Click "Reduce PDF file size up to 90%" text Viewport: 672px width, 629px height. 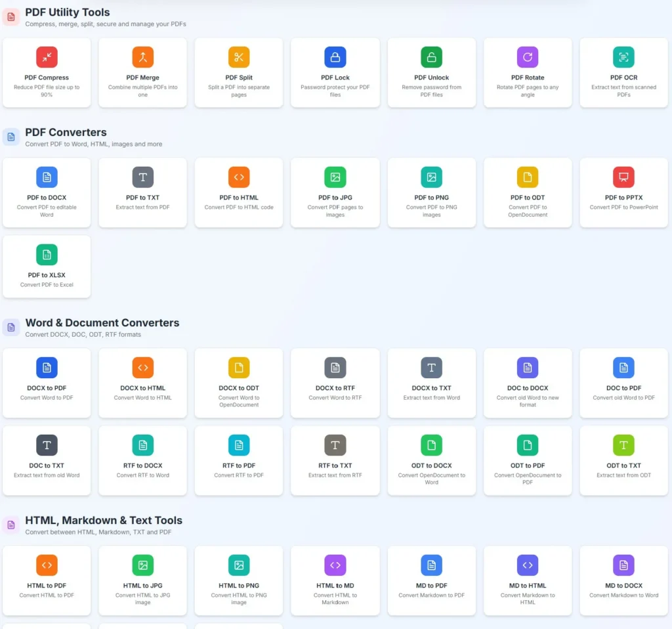tap(47, 91)
